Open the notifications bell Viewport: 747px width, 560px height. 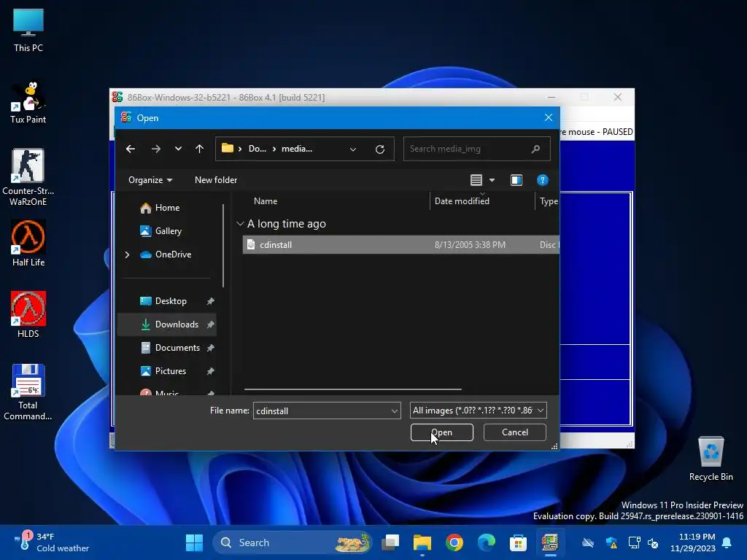[x=727, y=542]
